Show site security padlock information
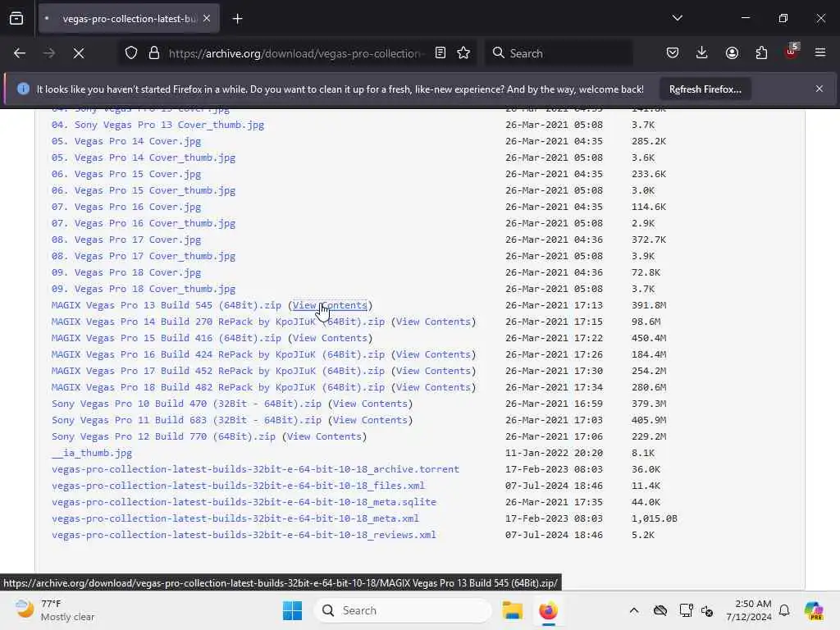The height and width of the screenshot is (630, 840). click(x=153, y=53)
